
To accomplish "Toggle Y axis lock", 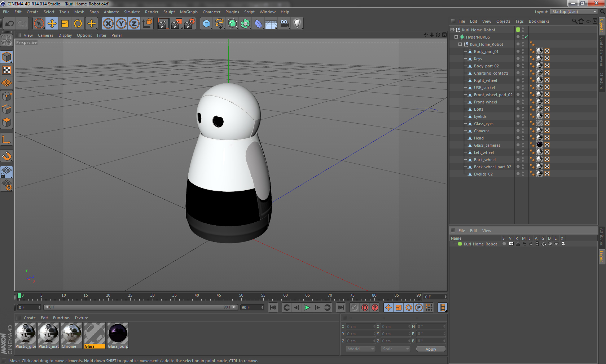I will click(x=121, y=24).
